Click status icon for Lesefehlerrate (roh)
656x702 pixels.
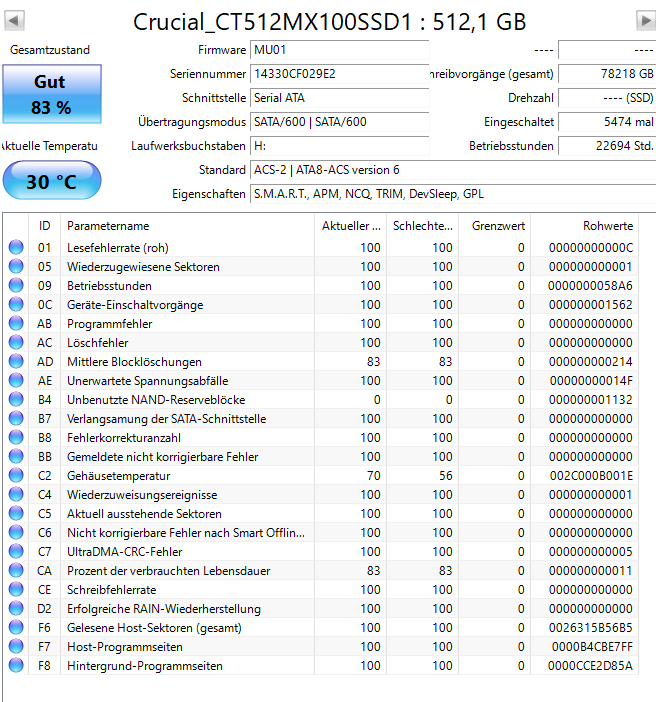pos(16,247)
